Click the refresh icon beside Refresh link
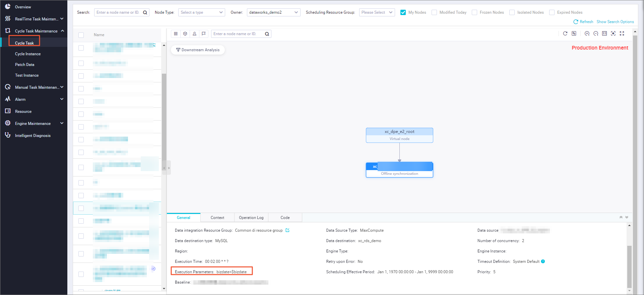 tap(576, 22)
